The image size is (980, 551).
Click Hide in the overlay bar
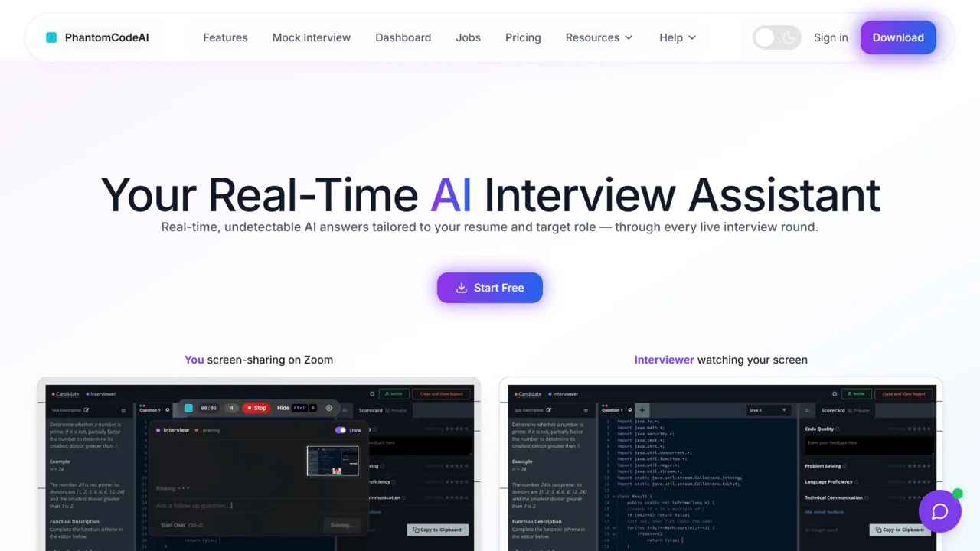pos(283,408)
